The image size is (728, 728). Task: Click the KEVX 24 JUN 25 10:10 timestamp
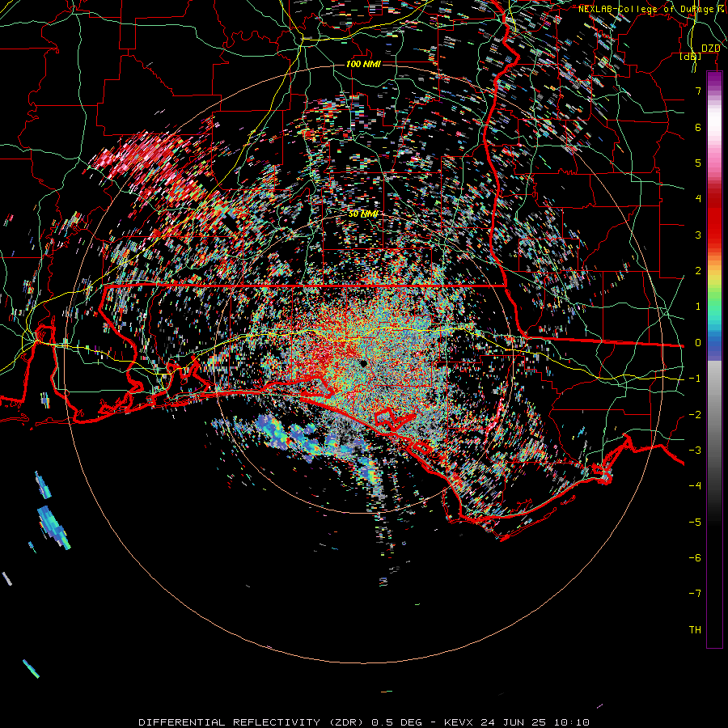517,722
